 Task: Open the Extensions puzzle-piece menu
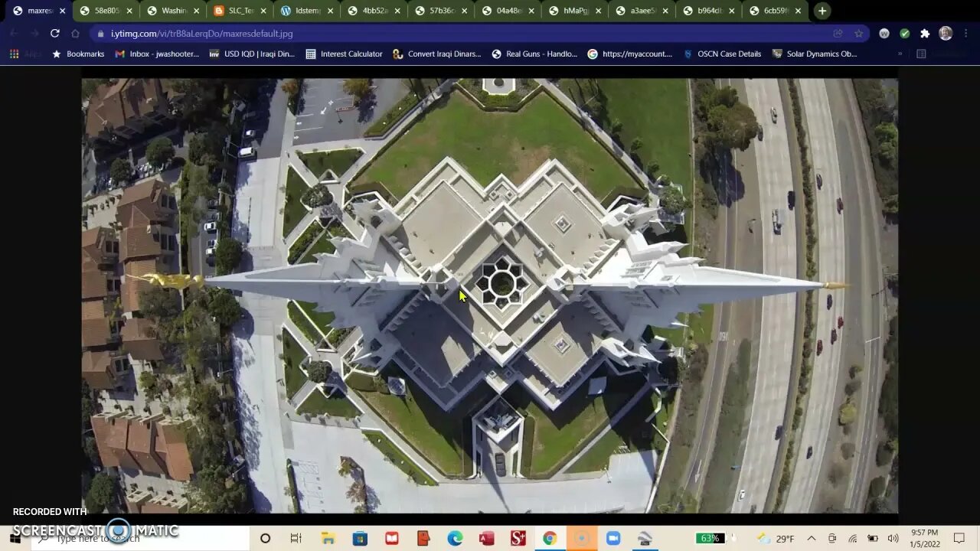click(x=925, y=34)
